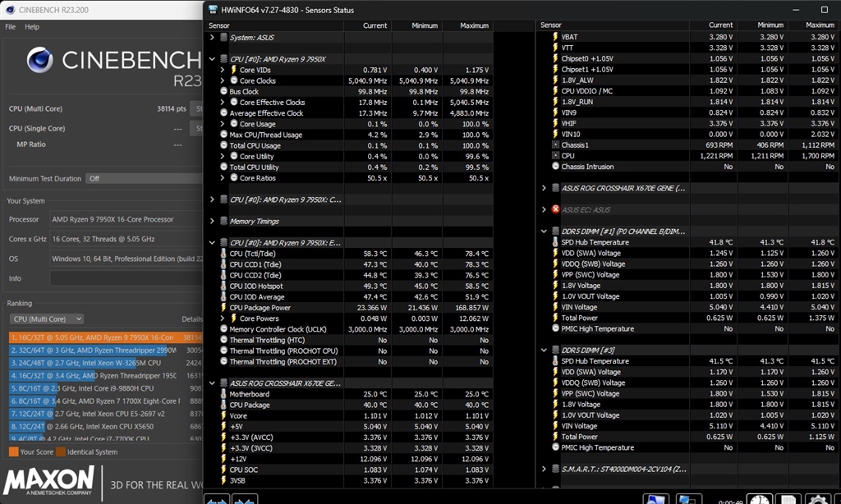Expand Core Effective Clocks entries
Image resolution: width=841 pixels, height=504 pixels.
222,102
